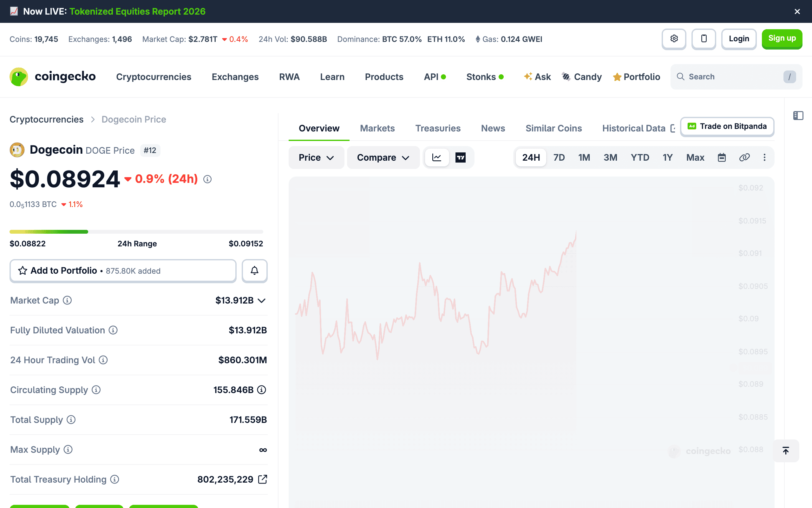Click the Cryptocurrencies breadcrumb link
812x508 pixels.
point(46,120)
